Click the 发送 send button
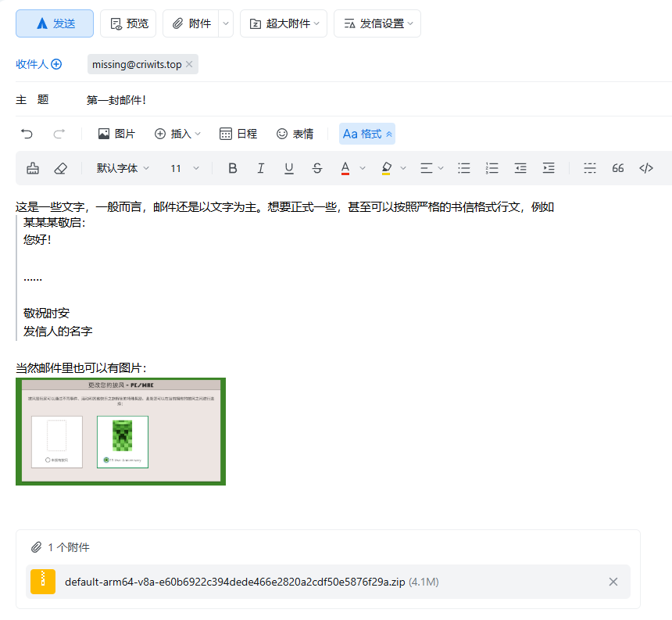This screenshot has width=672, height=620. click(54, 23)
